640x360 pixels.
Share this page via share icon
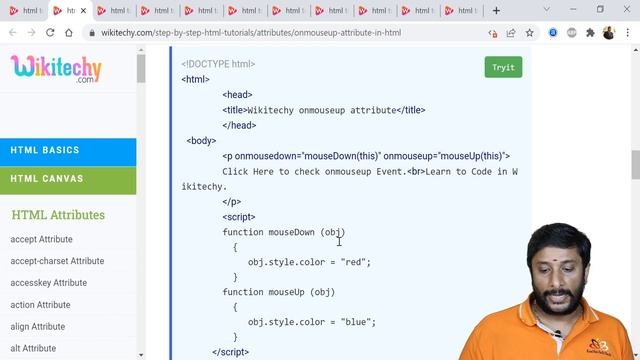[x=511, y=33]
